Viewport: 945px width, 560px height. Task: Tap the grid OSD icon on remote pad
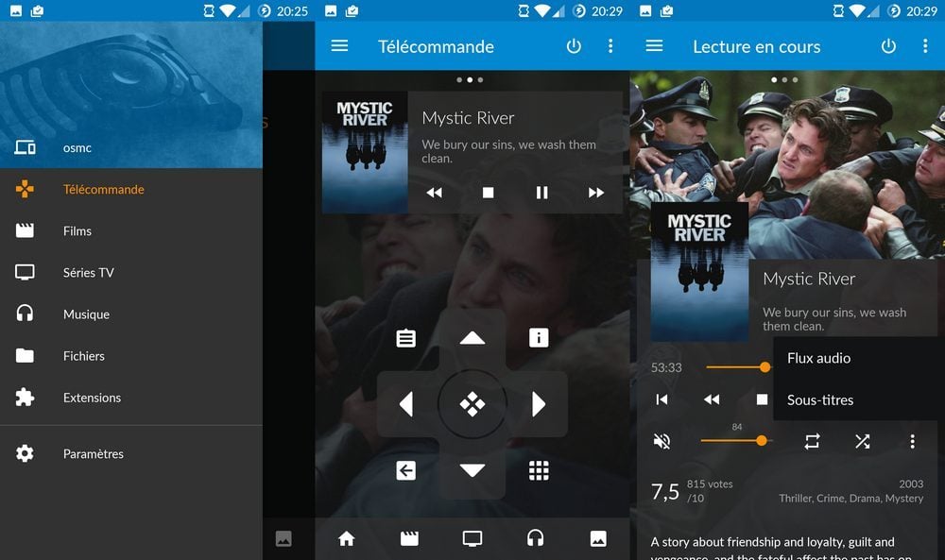(539, 470)
